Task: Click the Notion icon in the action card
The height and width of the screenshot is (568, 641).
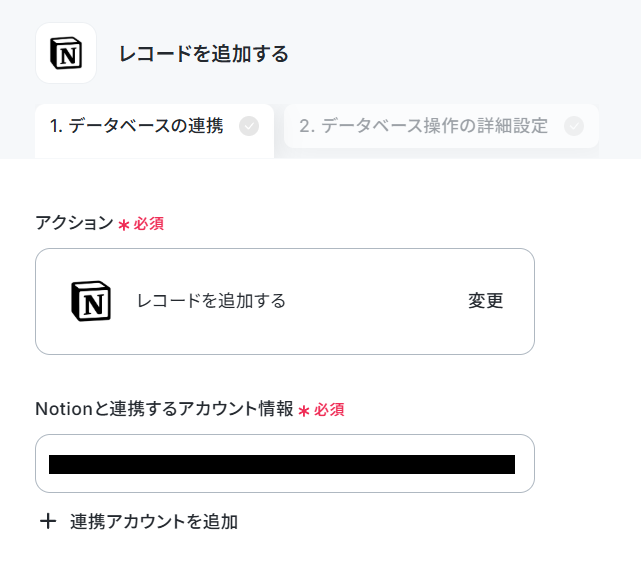Action: coord(91,301)
